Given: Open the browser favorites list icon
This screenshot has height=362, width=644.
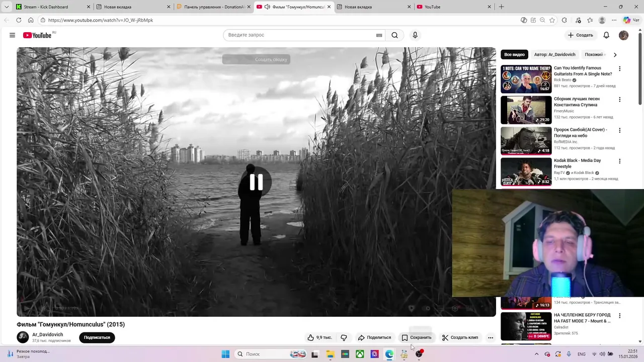Looking at the screenshot, I should (590, 20).
